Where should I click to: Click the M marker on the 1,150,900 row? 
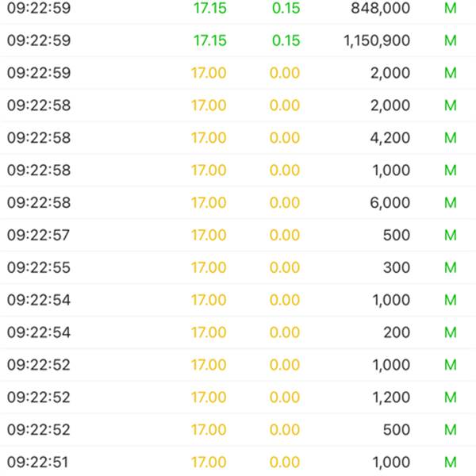point(451,40)
